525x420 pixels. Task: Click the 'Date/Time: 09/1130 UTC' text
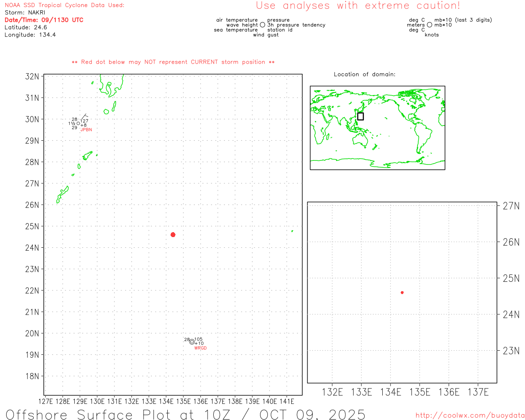point(44,20)
